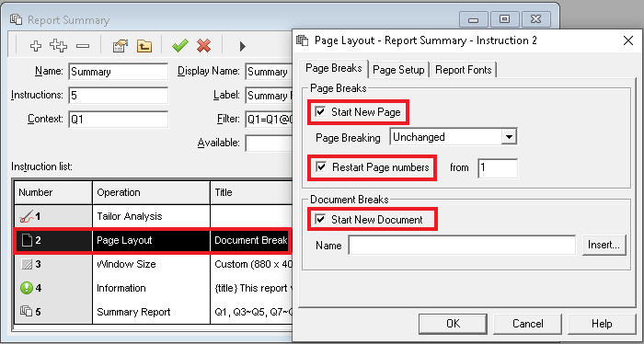Click the Cancel button
644x344 pixels.
click(527, 324)
